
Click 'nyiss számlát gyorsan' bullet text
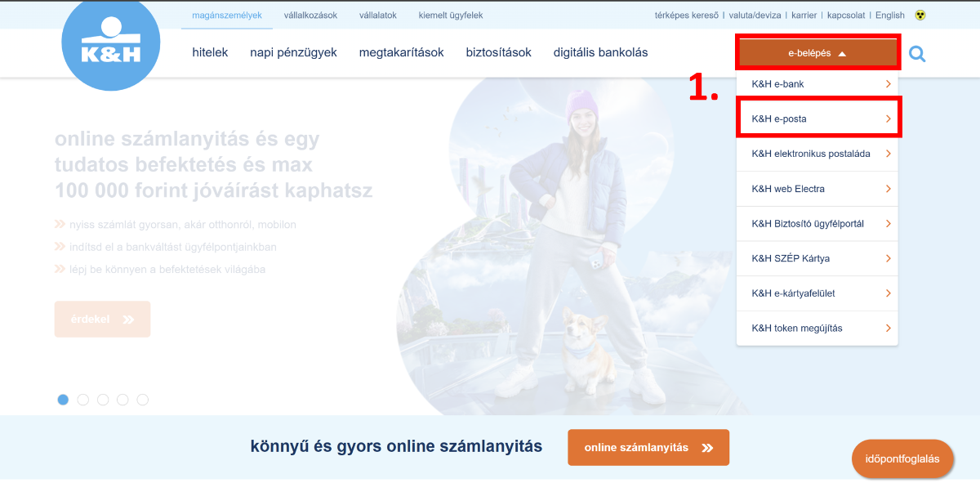pos(181,224)
